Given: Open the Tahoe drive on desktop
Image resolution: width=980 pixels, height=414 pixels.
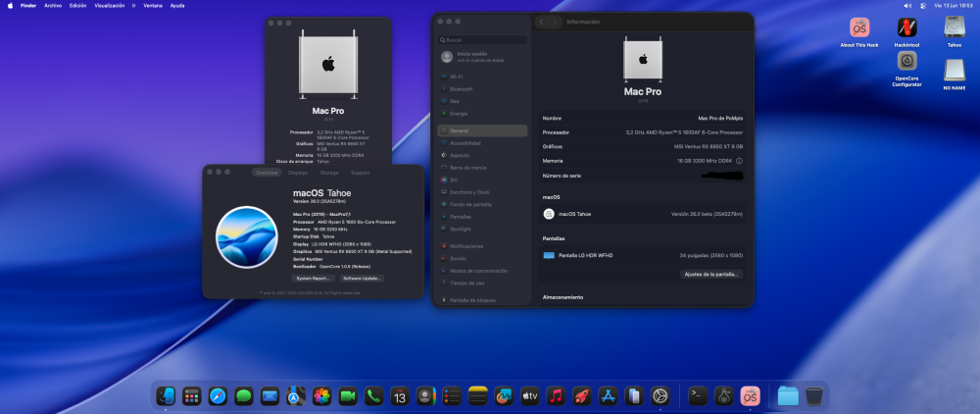Looking at the screenshot, I should tap(955, 27).
